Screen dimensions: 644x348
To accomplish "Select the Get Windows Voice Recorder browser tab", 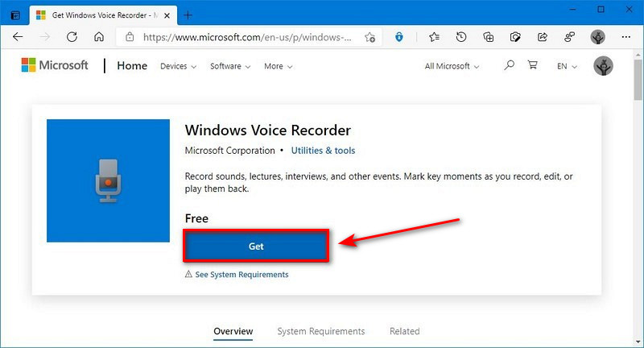I will pyautogui.click(x=103, y=15).
